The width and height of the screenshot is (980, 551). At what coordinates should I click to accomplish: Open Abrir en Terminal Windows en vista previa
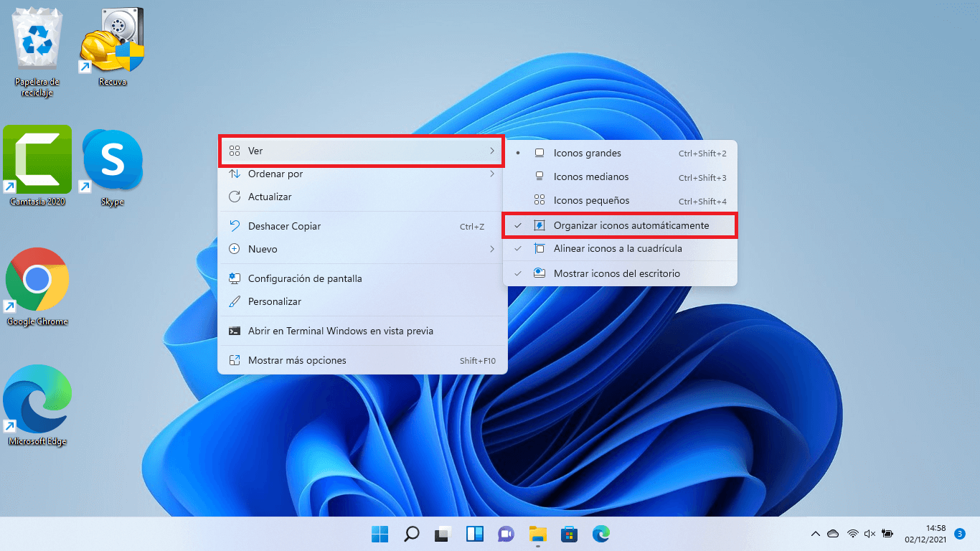tap(362, 331)
